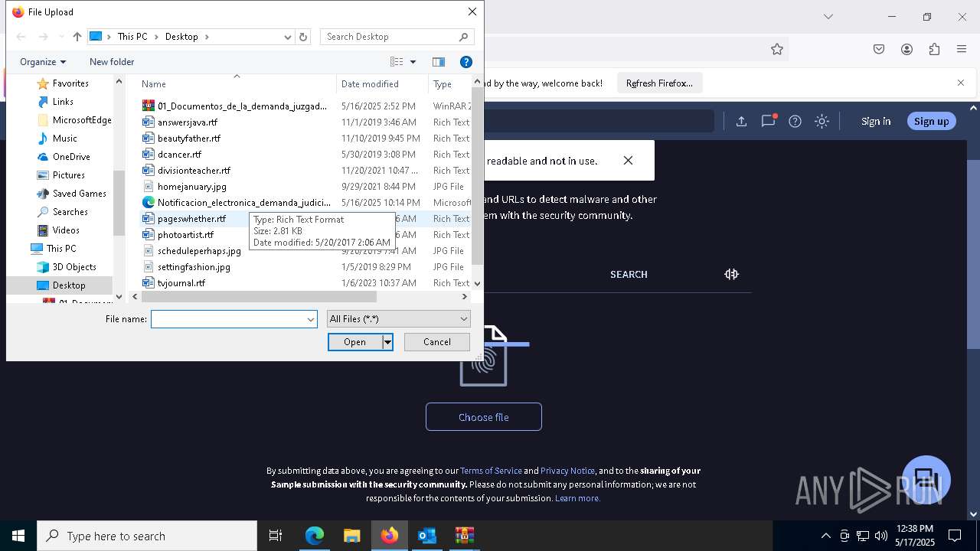The image size is (980, 551).
Task: Select dcancer.rtf file
Action: [179, 155]
